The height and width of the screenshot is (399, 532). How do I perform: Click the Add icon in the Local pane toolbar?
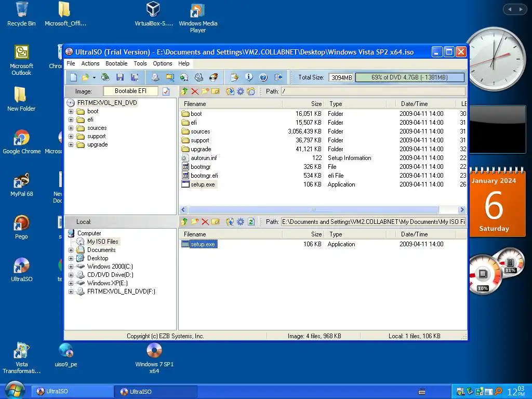coord(230,221)
